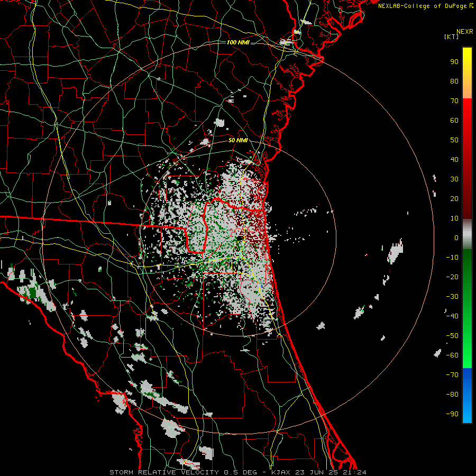Screen dimensions: 476x476
Task: Click the gray zero band of color bar
Action: (x=467, y=234)
